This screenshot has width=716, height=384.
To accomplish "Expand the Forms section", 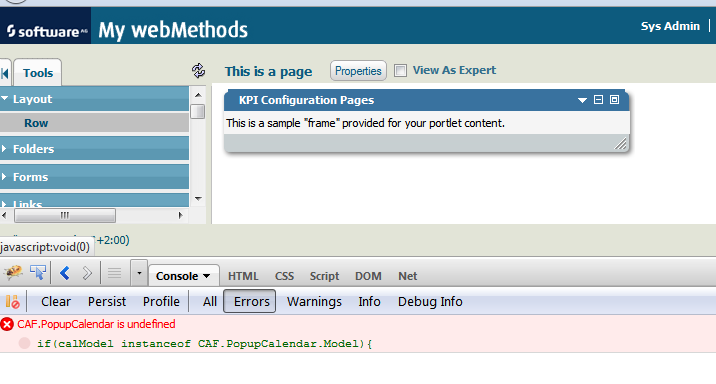I will tap(95, 177).
